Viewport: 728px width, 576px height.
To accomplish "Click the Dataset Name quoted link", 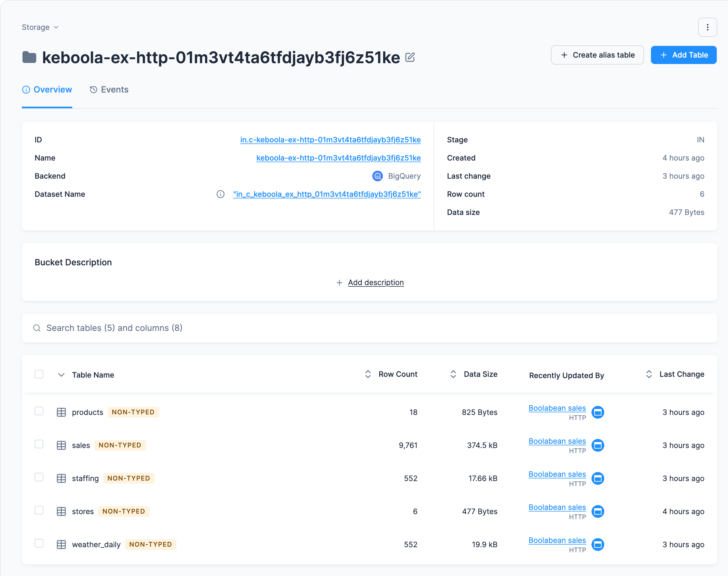I will pos(327,194).
